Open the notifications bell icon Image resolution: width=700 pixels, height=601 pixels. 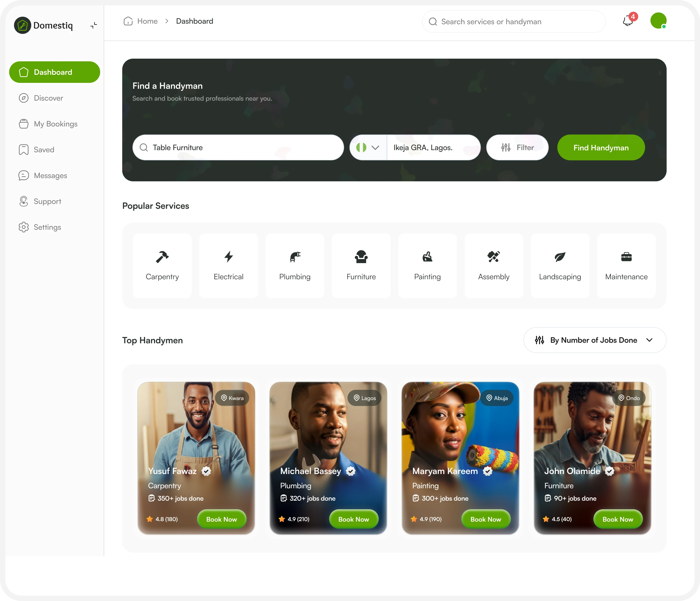(x=628, y=21)
